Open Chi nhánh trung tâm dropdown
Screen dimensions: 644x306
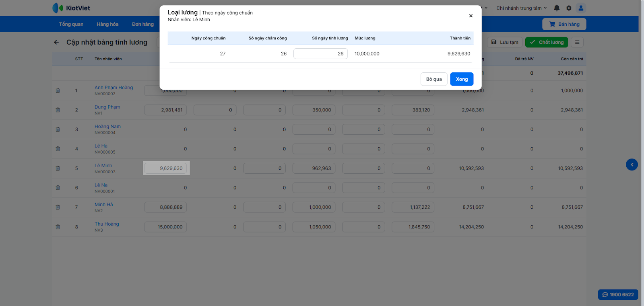coord(521,8)
